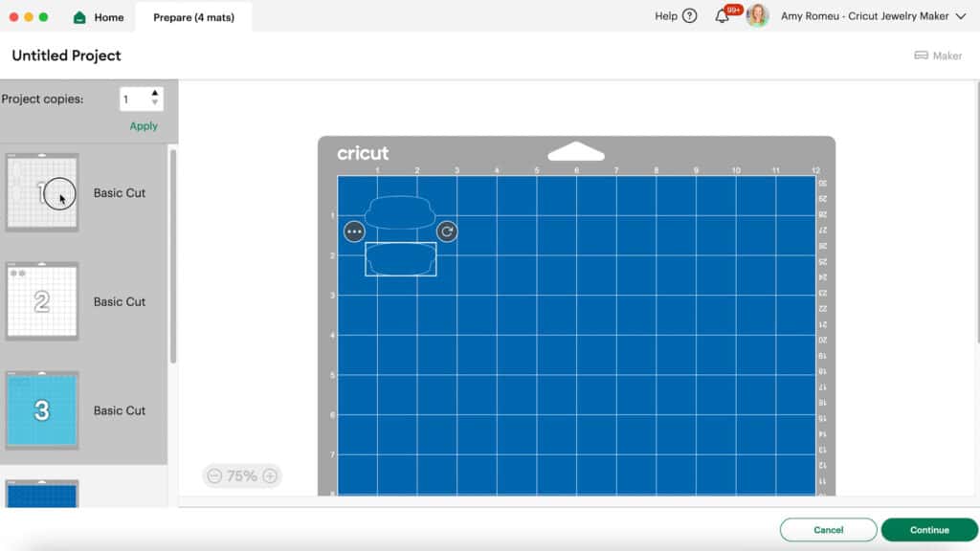Click the Project copies input field
Screen dimensions: 980x551
coord(142,99)
